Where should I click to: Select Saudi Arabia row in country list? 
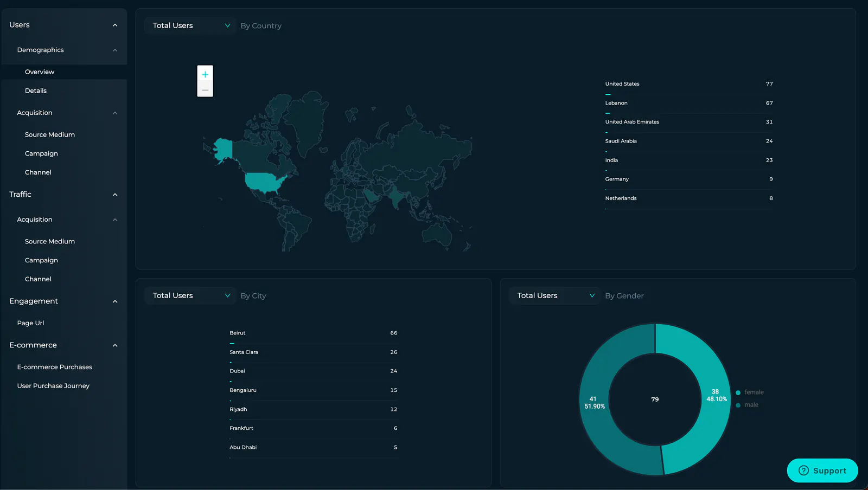coord(689,141)
